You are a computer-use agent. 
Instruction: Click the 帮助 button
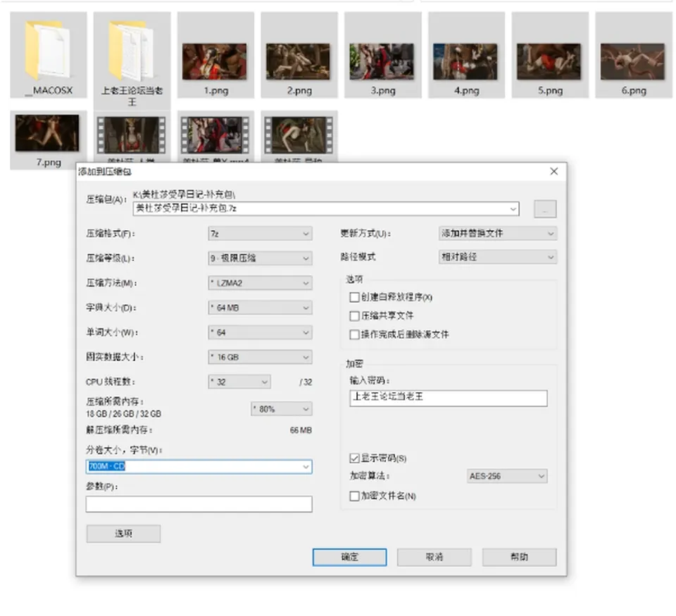point(519,557)
